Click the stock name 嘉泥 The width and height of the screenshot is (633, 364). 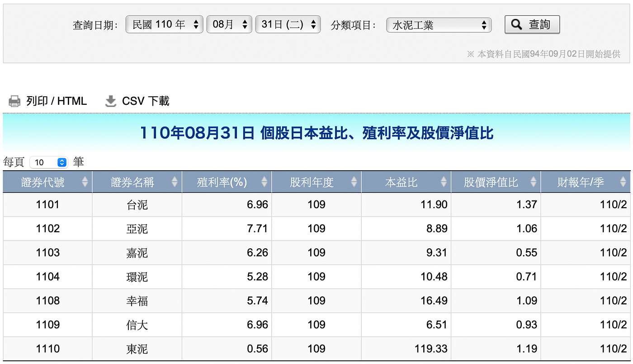coord(137,253)
